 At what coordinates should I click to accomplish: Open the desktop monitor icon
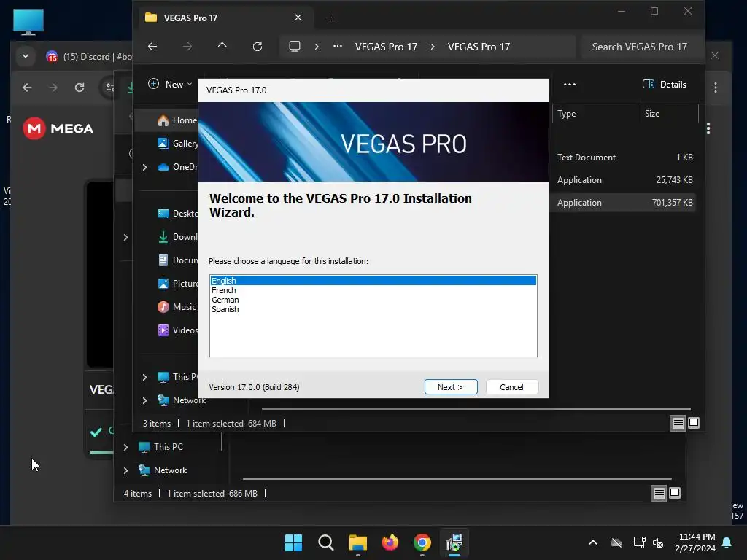[28, 22]
